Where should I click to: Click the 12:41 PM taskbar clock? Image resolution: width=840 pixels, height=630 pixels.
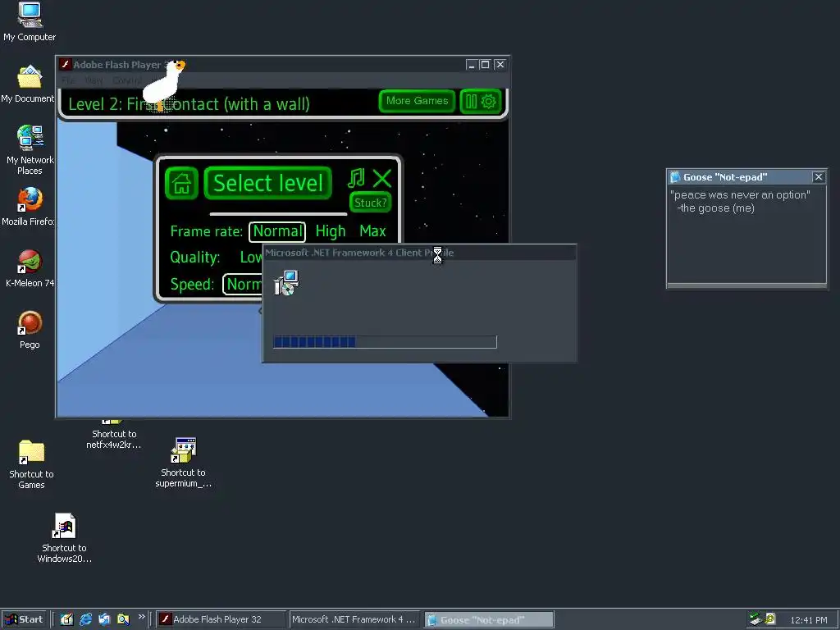coord(809,620)
